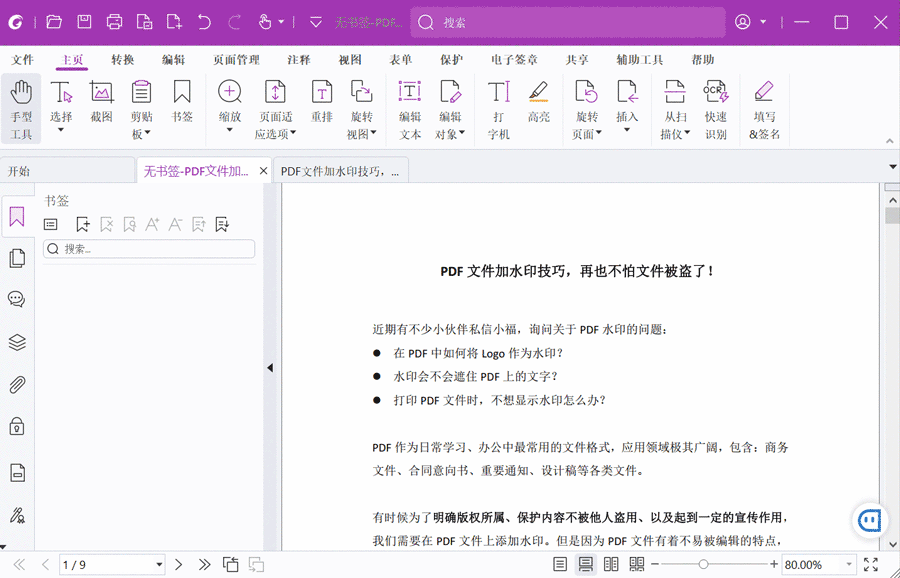Click the bookmark search field
900x578 pixels.
[x=149, y=249]
